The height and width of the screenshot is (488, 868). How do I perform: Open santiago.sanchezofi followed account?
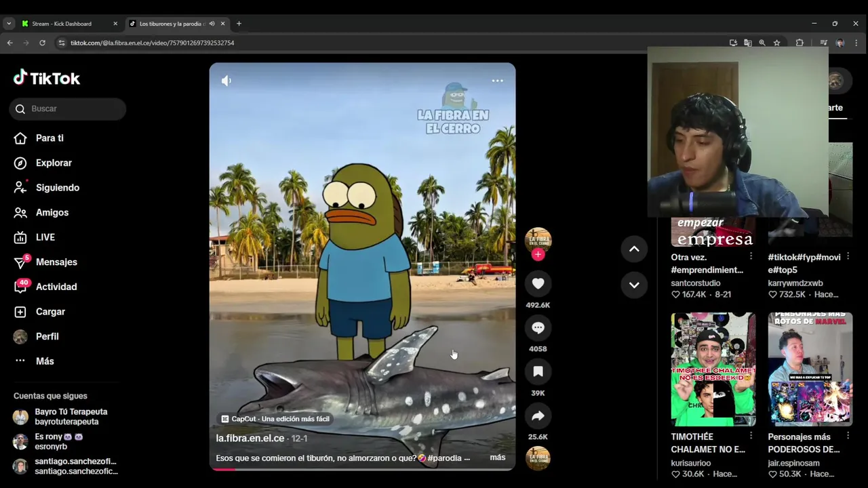[x=66, y=466]
